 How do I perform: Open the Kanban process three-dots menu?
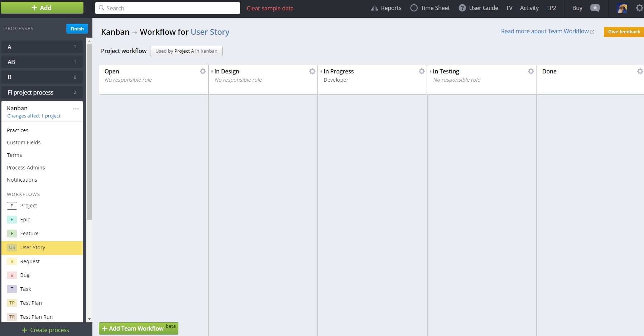76,109
